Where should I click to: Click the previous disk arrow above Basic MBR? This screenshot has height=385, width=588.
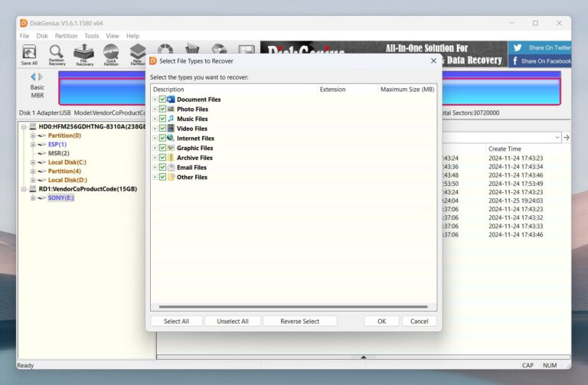click(33, 77)
